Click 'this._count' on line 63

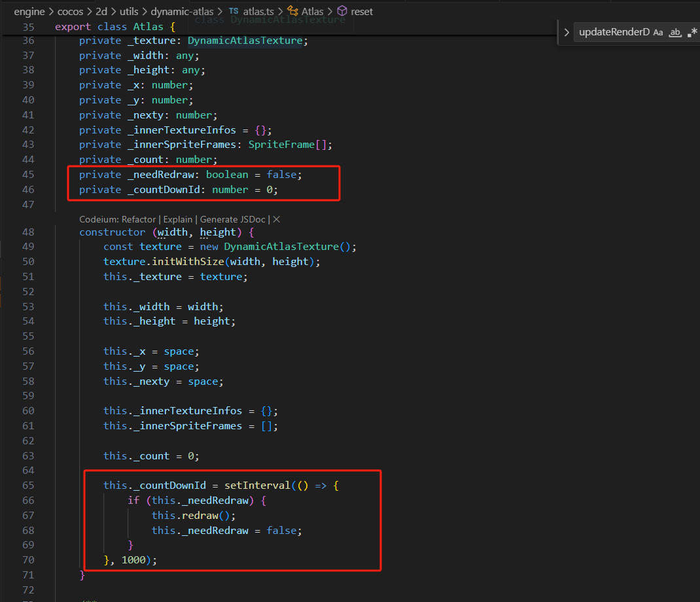click(x=137, y=456)
